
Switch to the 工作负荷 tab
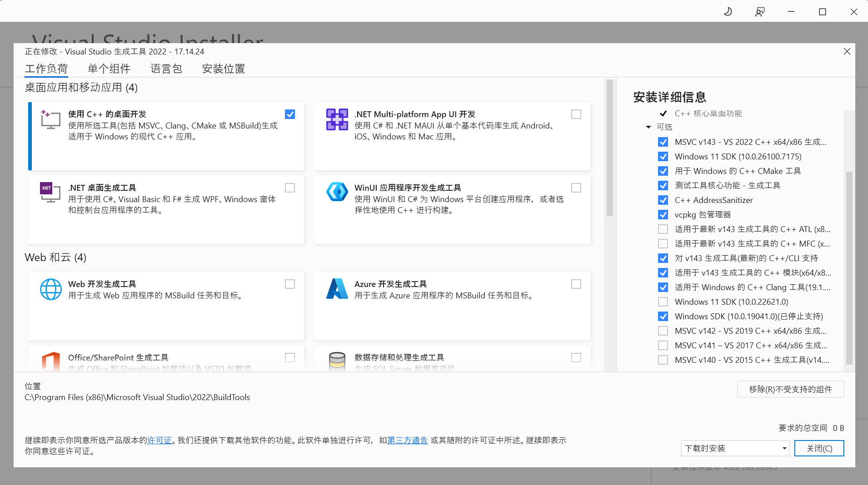coord(46,69)
